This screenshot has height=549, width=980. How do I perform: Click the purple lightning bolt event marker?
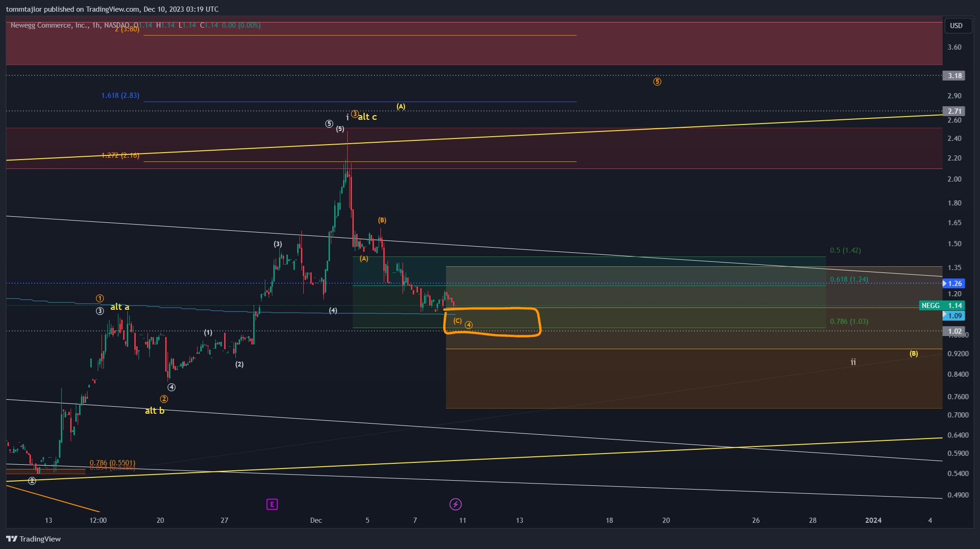pyautogui.click(x=455, y=504)
